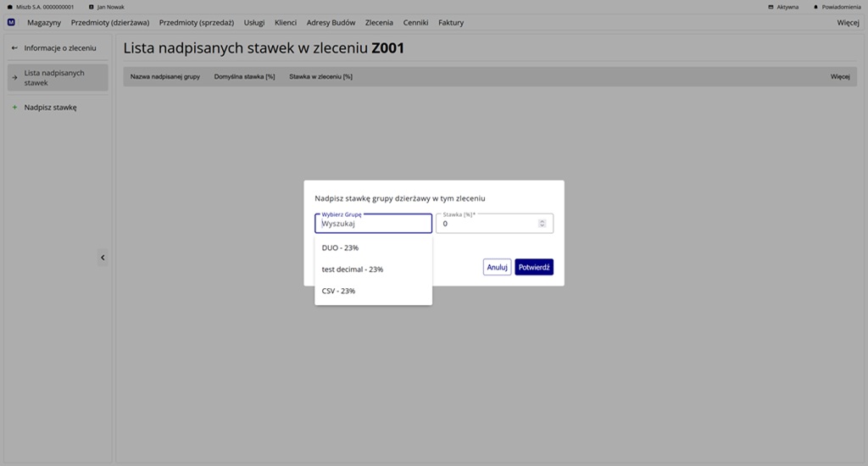The width and height of the screenshot is (868, 466).
Task: Go to the Zlecenia menu item
Action: tap(379, 22)
